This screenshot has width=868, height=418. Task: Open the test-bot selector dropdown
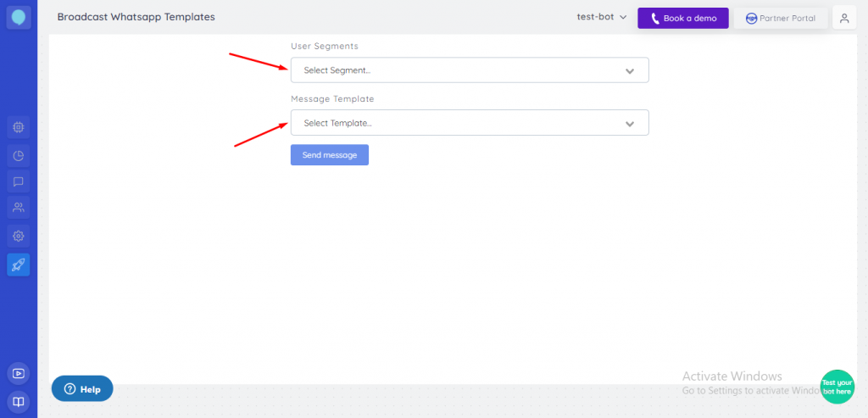[602, 17]
